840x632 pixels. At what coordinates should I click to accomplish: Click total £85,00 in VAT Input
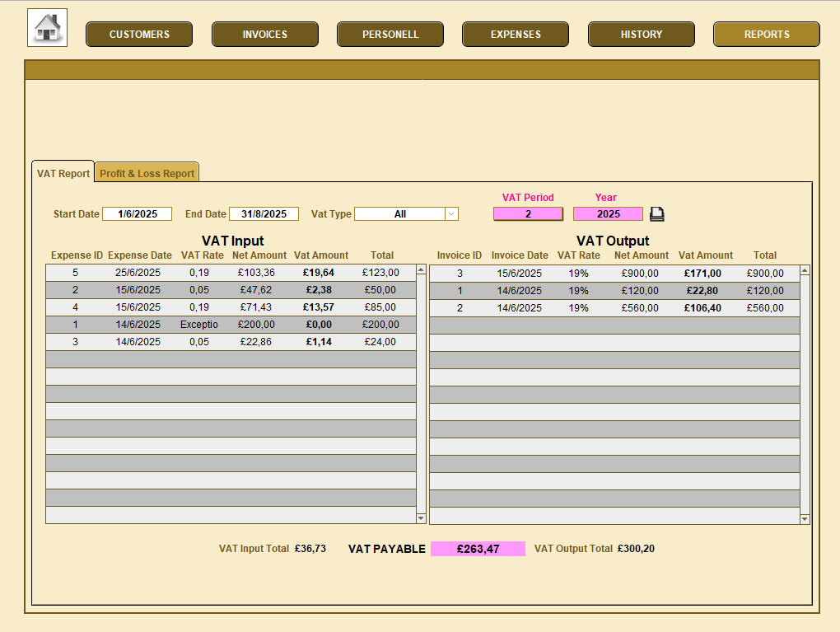pos(380,307)
